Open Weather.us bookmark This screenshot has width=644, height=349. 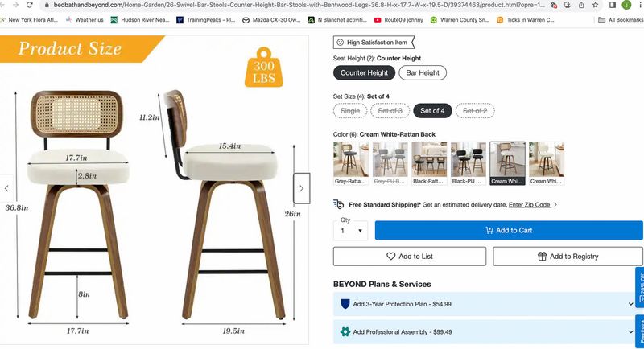(x=85, y=19)
